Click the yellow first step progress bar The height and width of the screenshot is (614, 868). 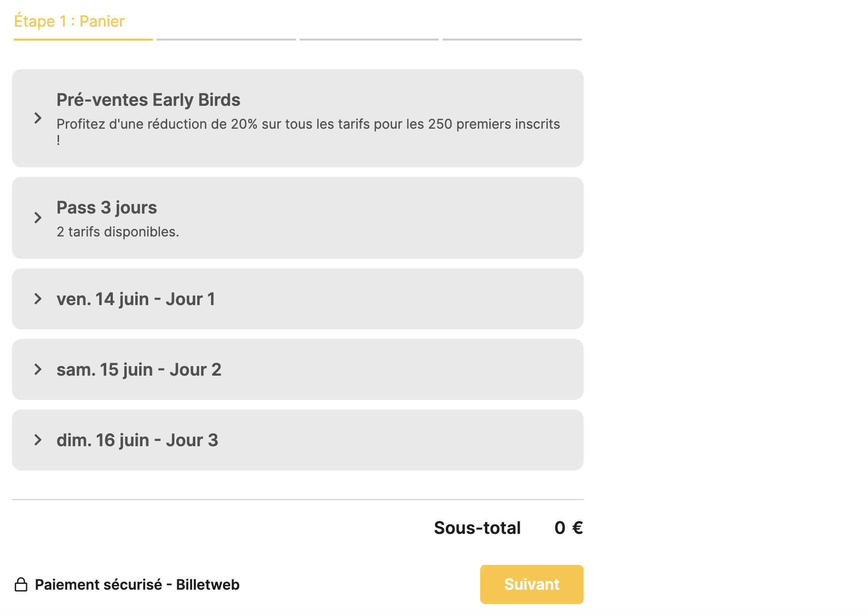pos(83,40)
